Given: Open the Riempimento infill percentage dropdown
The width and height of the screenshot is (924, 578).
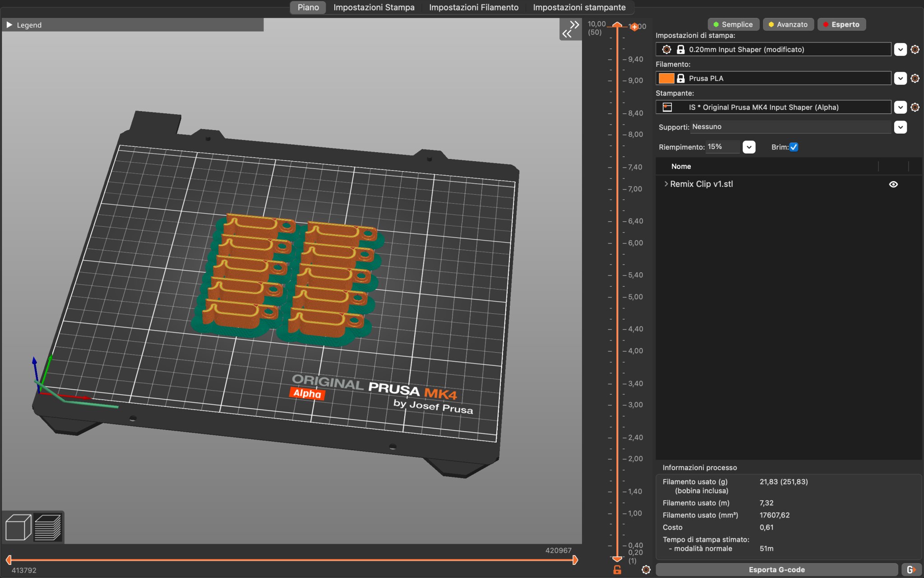Looking at the screenshot, I should [x=749, y=147].
